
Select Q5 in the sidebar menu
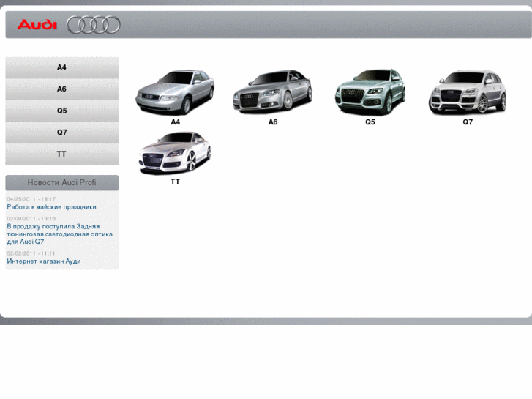(x=61, y=111)
